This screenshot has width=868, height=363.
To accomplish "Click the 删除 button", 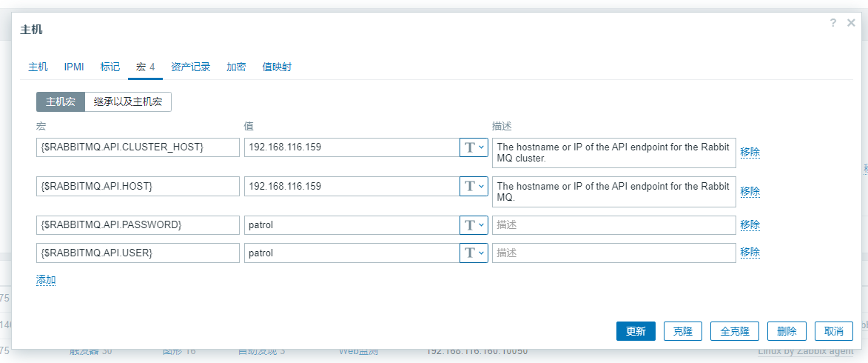I will click(x=787, y=331).
